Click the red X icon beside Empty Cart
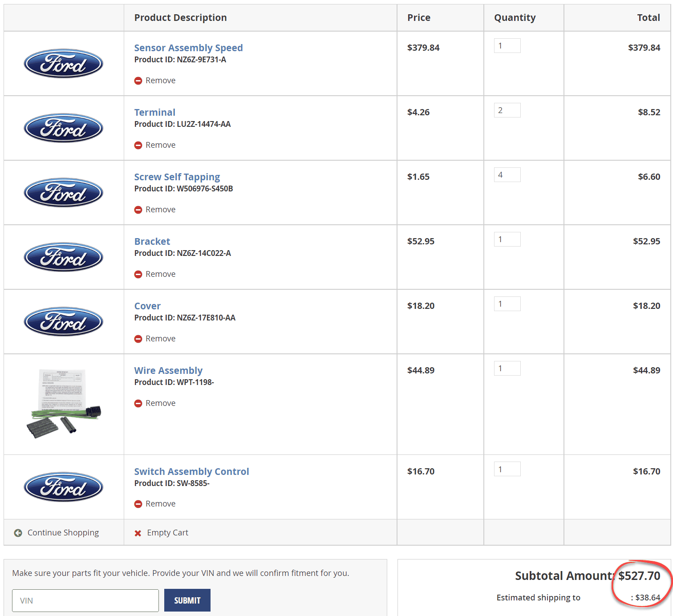 click(x=138, y=533)
